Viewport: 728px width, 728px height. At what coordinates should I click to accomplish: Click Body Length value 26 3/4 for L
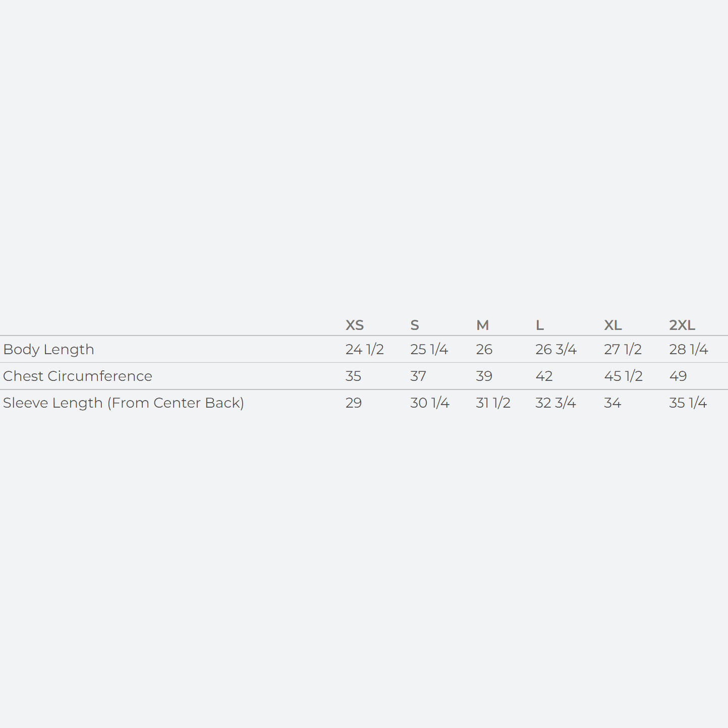(555, 349)
